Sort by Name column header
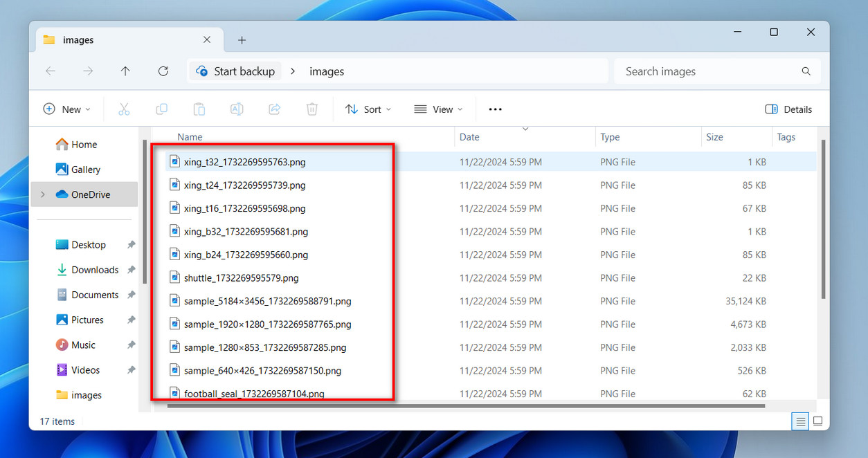This screenshot has width=868, height=458. click(190, 137)
